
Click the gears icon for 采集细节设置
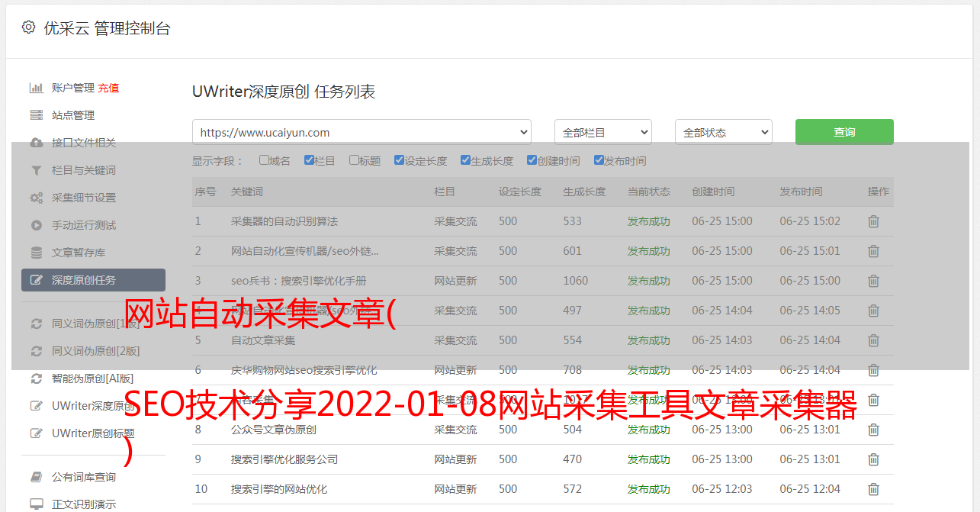click(x=36, y=198)
